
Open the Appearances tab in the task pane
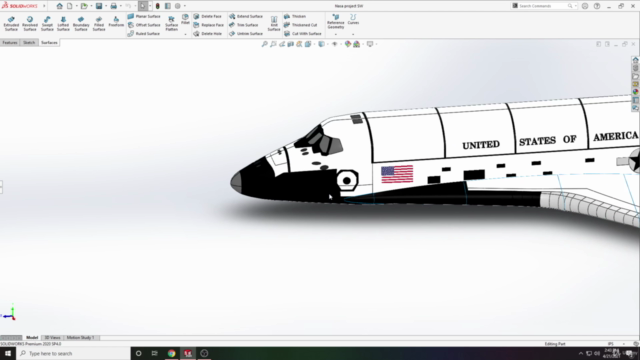[x=636, y=92]
